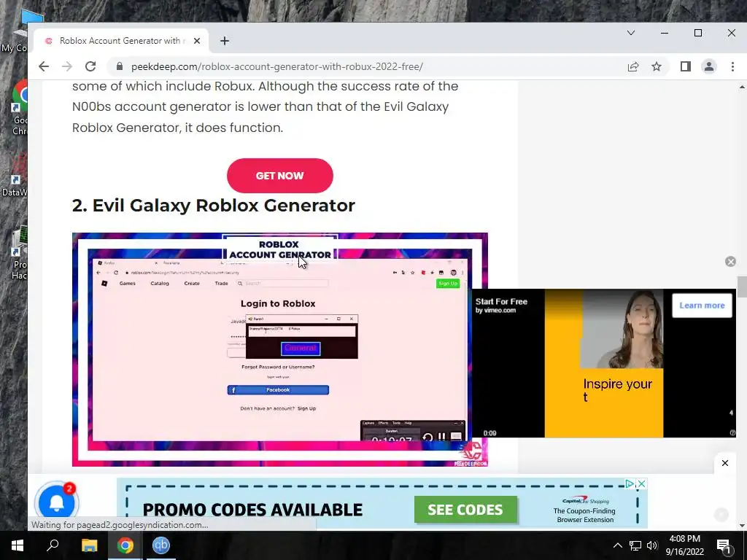Click Capital One Shopping ad logo
Screen dimensions: 747x560
(x=586, y=501)
